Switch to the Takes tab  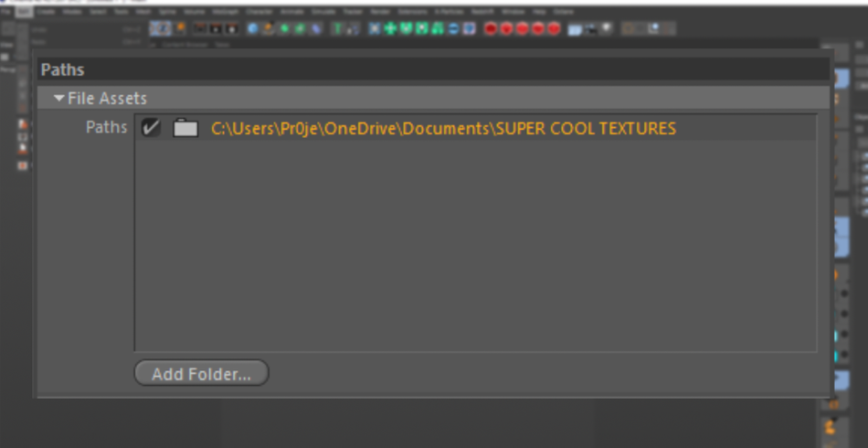tap(222, 44)
